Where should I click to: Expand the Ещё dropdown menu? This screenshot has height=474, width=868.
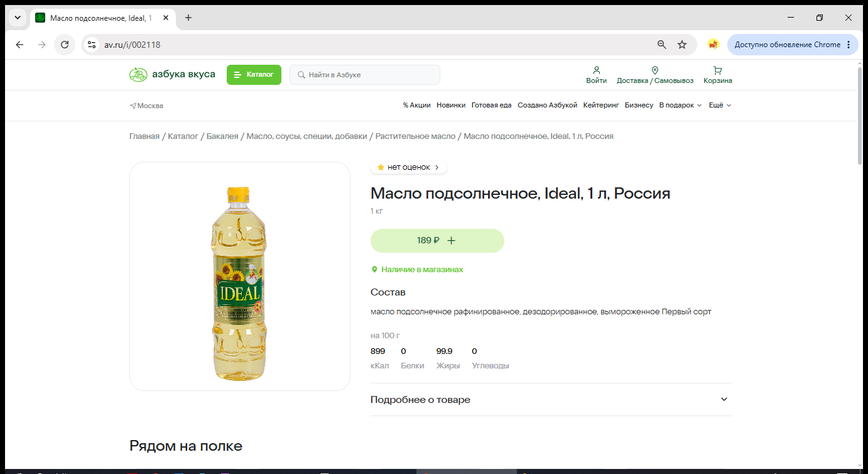pyautogui.click(x=720, y=106)
